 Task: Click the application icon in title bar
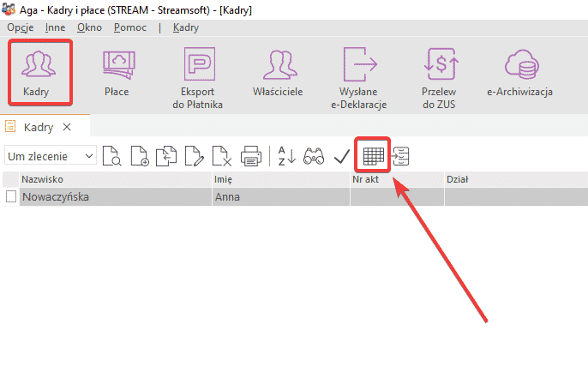[x=9, y=9]
